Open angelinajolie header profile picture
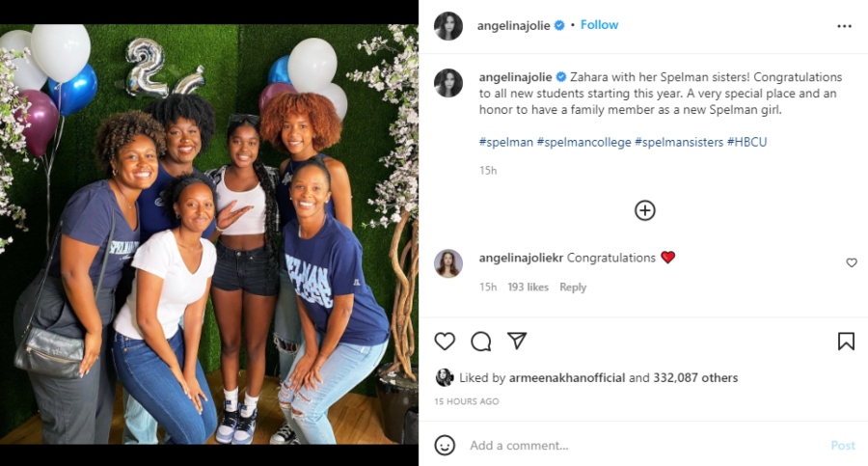Screen dimensions: 868x466 click(448, 26)
